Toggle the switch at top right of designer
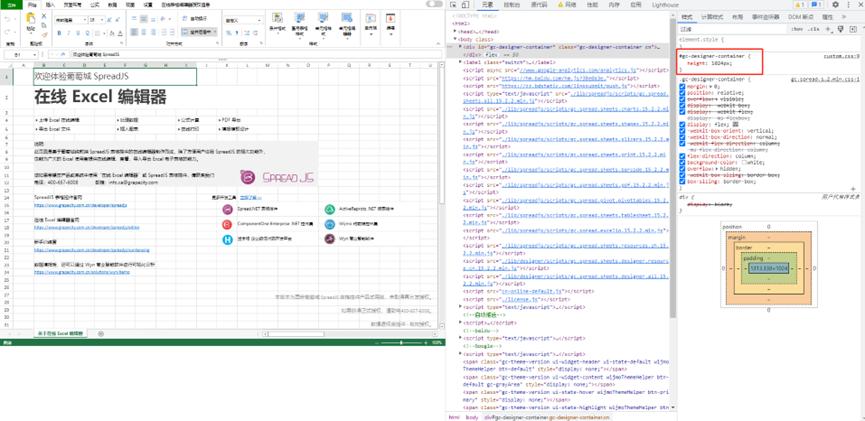This screenshot has height=421, width=865. point(434,4)
